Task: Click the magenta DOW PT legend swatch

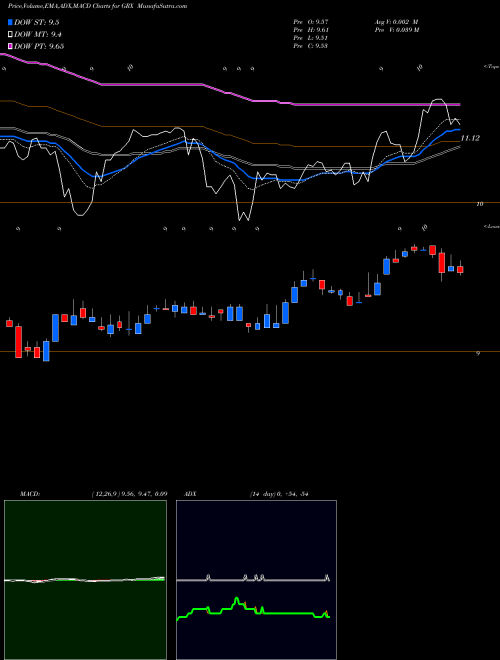Action: (10, 46)
